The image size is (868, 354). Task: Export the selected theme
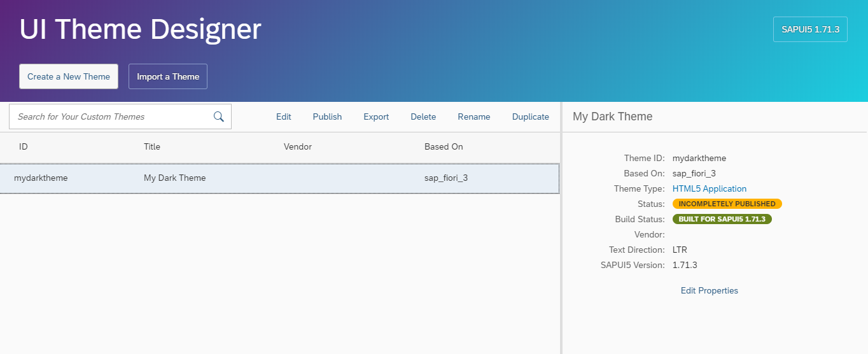(x=376, y=117)
